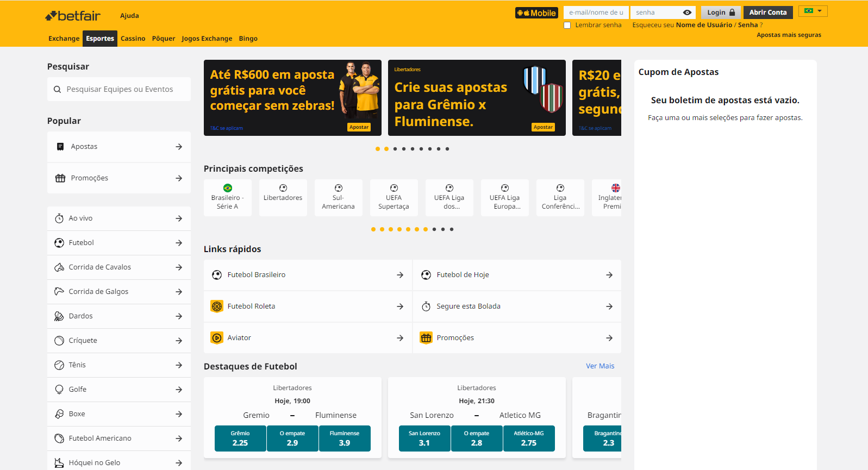The image size is (868, 470).
Task: Select Atlético-MG odds 2.75
Action: pos(529,438)
